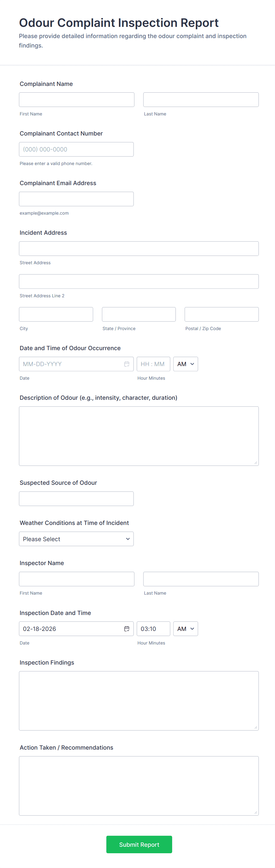275x868 pixels.
Task: Focus the Suspected Source of Odour field
Action: pyautogui.click(x=76, y=499)
